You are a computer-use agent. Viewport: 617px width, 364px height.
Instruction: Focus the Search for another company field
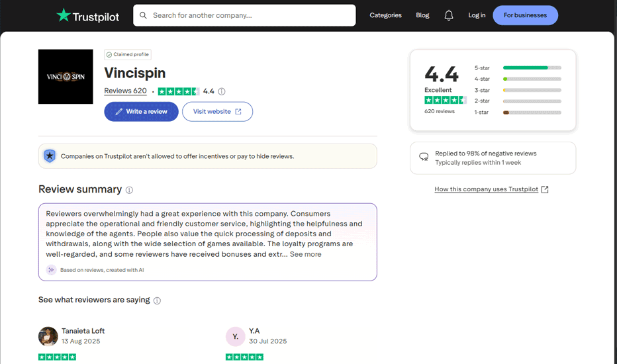[x=244, y=15]
